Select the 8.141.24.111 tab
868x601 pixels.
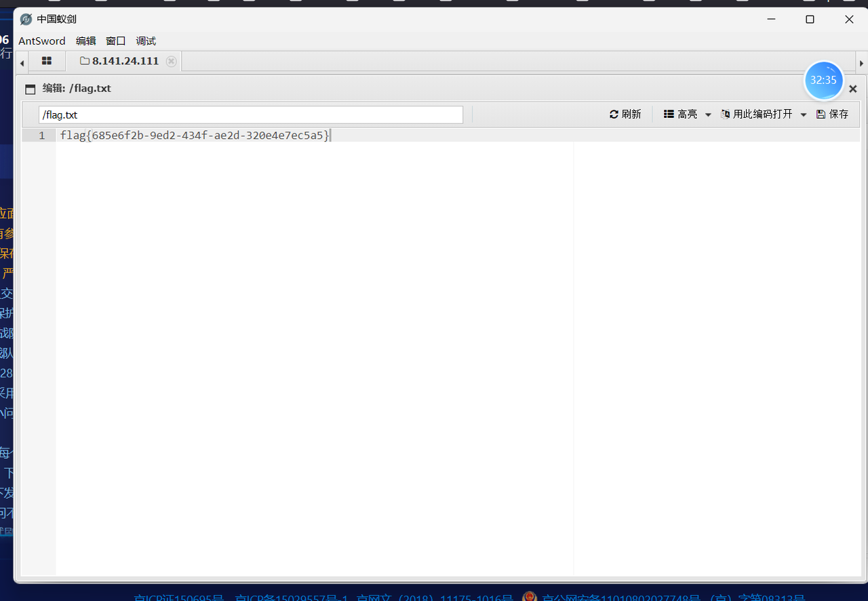click(x=119, y=61)
